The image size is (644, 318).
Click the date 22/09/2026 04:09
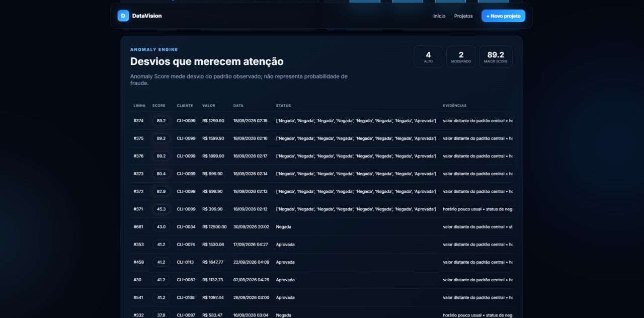coord(251,262)
